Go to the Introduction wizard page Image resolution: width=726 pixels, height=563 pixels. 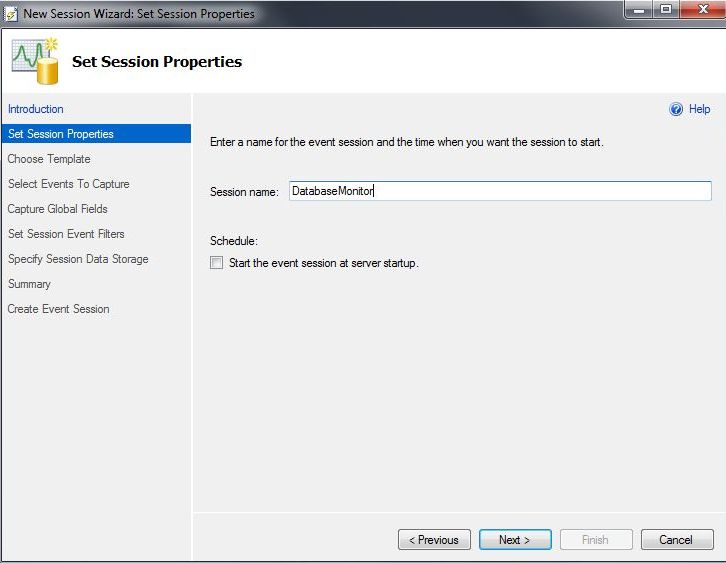(36, 109)
